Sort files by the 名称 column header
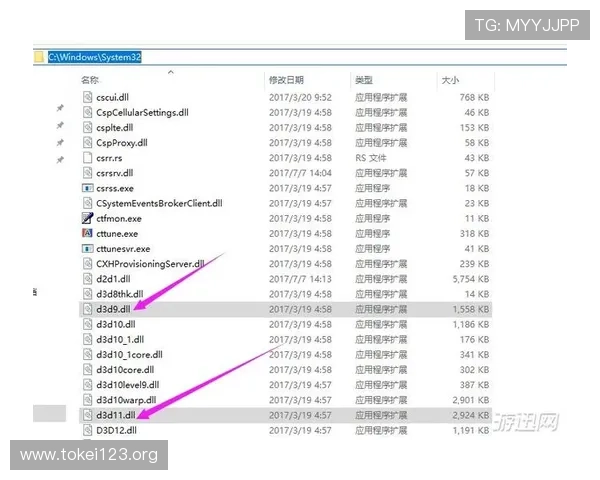 click(x=90, y=80)
